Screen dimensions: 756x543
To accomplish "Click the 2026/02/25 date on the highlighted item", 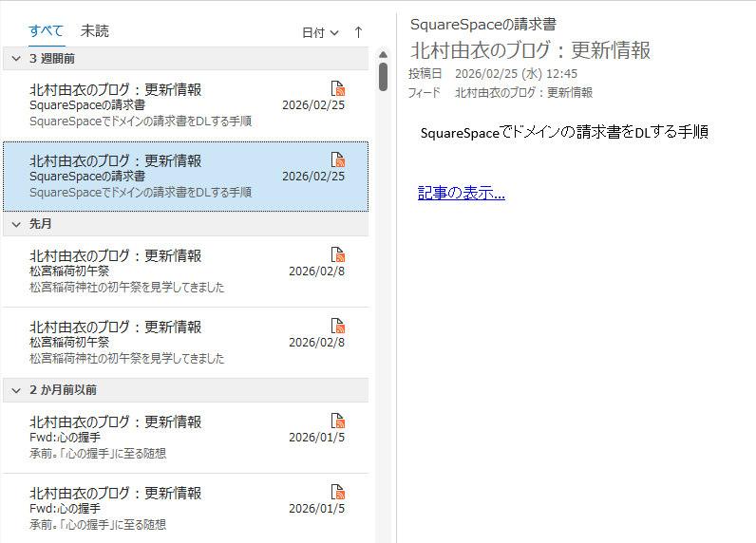I will (313, 177).
